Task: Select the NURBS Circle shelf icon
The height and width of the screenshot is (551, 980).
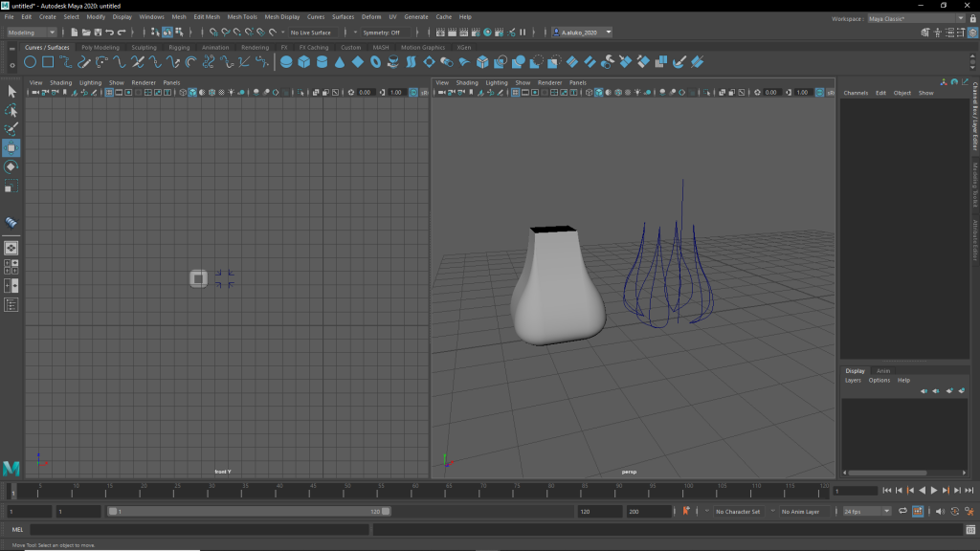Action: point(31,62)
